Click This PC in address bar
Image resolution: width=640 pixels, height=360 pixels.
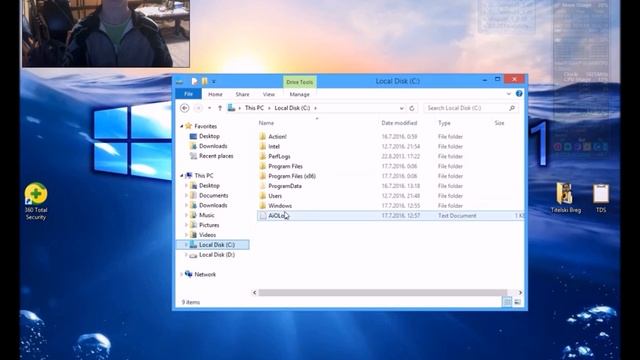pyautogui.click(x=254, y=108)
